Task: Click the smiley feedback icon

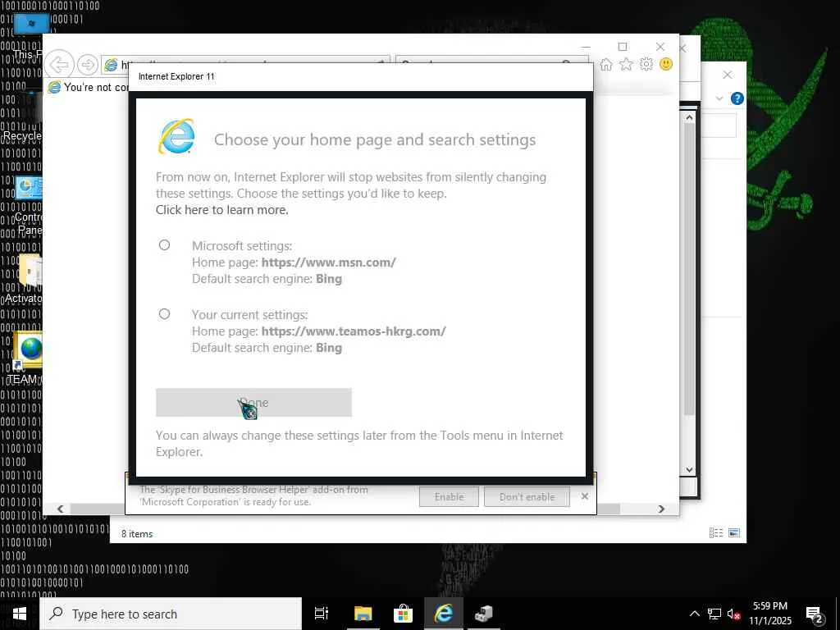Action: (666, 64)
